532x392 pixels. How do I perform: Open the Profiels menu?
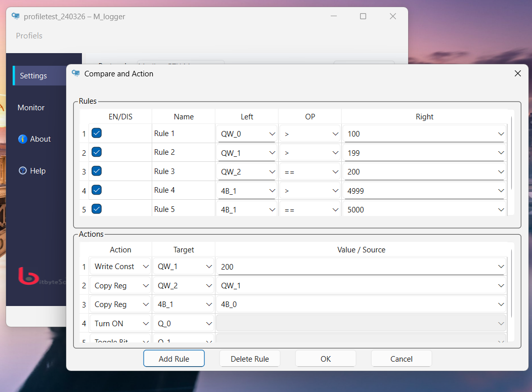tap(29, 36)
